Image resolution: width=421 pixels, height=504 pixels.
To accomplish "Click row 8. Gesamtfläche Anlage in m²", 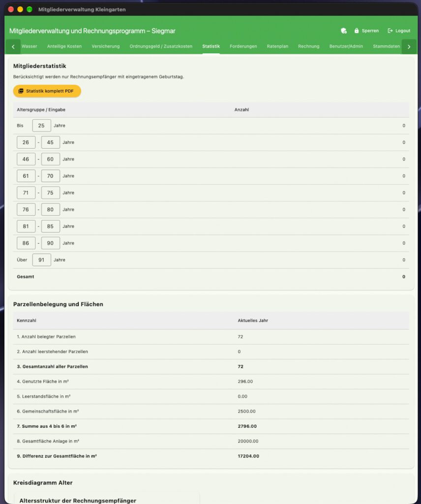I will (x=211, y=441).
